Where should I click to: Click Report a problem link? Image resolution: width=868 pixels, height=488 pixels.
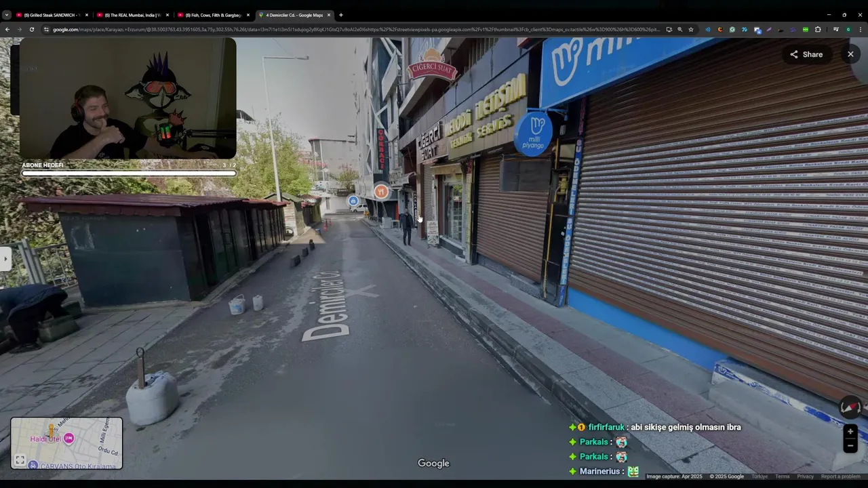coord(841,476)
